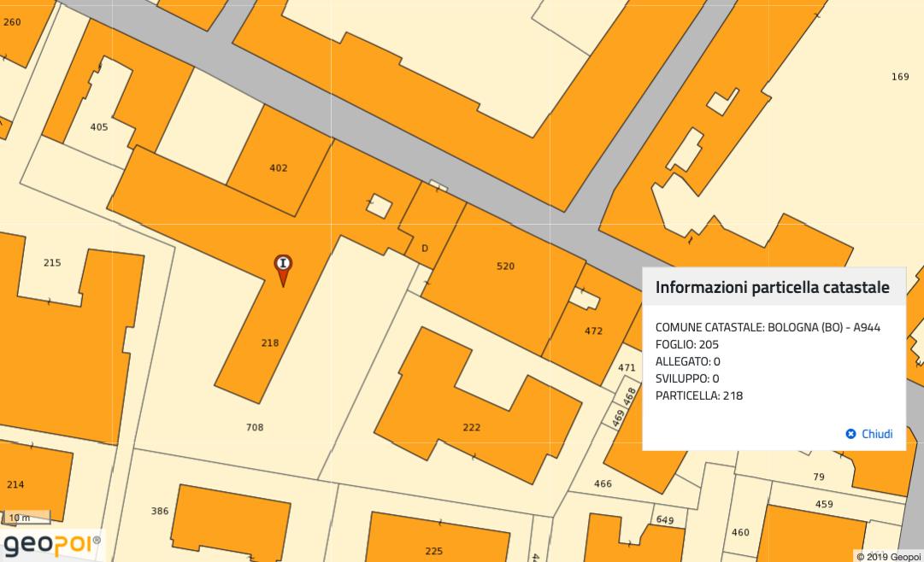Click parcel 466 on the map
The height and width of the screenshot is (562, 924).
[603, 483]
